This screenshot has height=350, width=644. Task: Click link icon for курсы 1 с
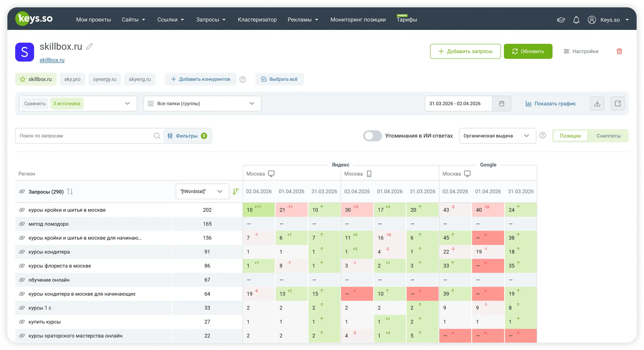22,308
